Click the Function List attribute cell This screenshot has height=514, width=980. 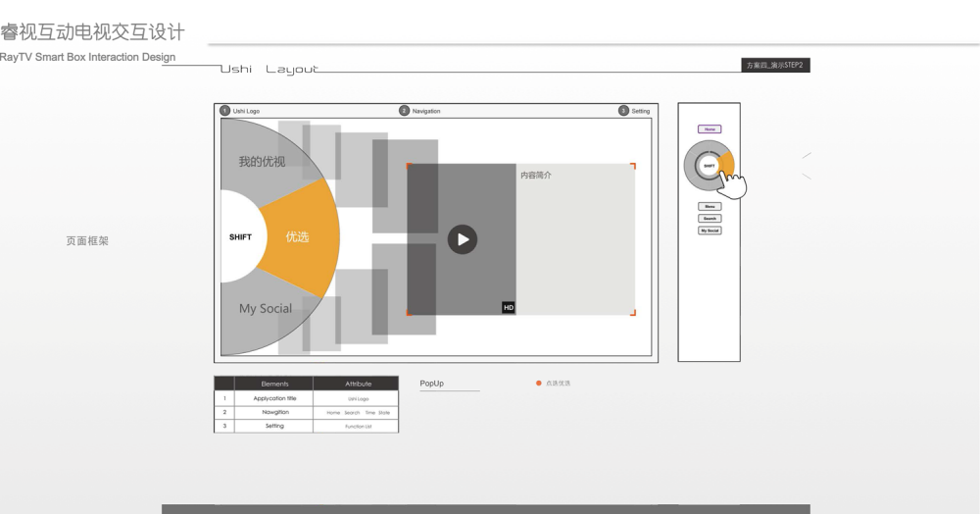point(358,427)
